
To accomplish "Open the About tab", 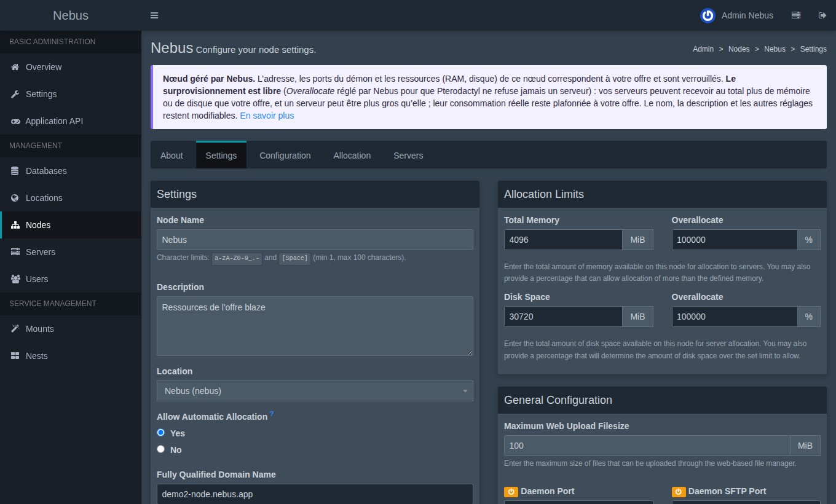I will coord(172,156).
